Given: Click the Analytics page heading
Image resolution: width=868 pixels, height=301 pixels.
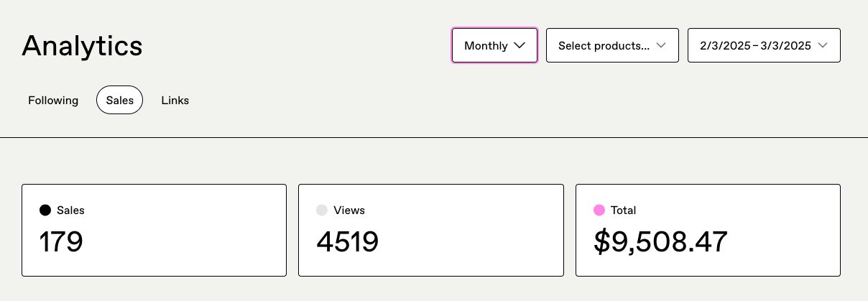Looking at the screenshot, I should (82, 46).
